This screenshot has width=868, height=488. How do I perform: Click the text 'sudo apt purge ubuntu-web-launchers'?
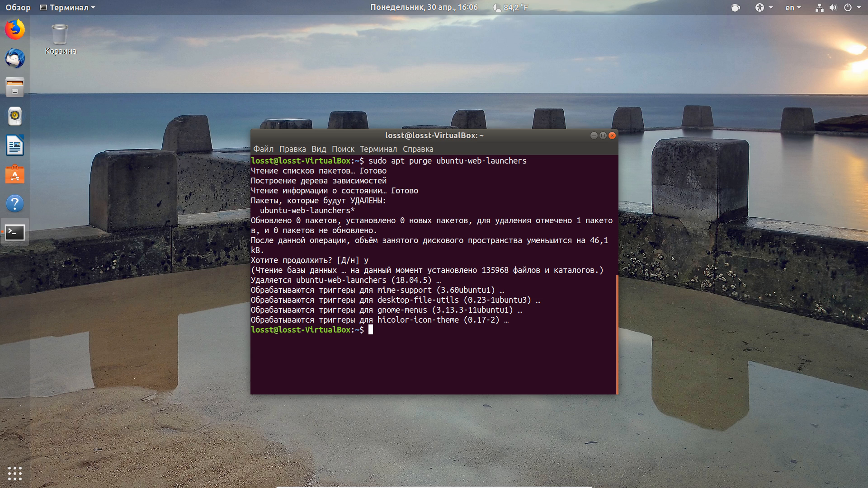pyautogui.click(x=448, y=161)
